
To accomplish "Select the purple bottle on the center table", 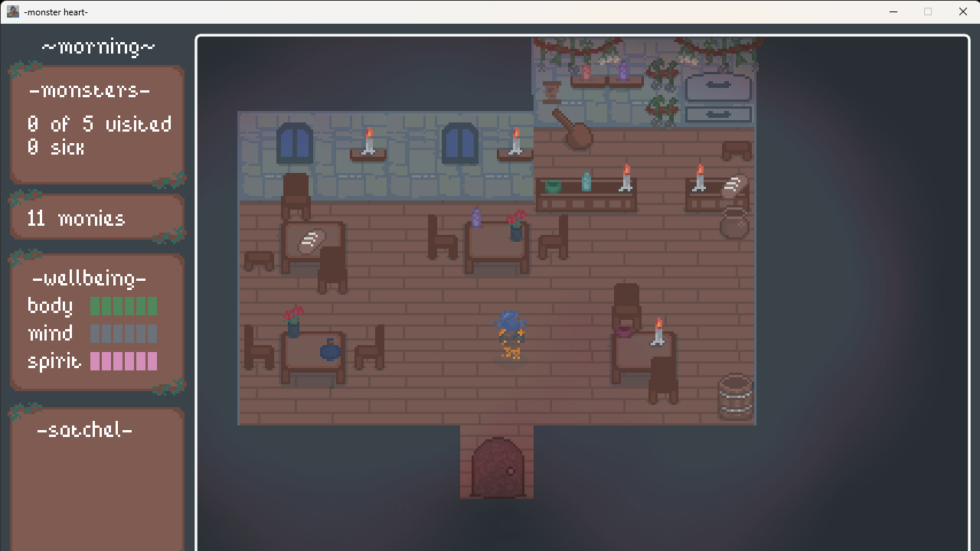I will 476,217.
